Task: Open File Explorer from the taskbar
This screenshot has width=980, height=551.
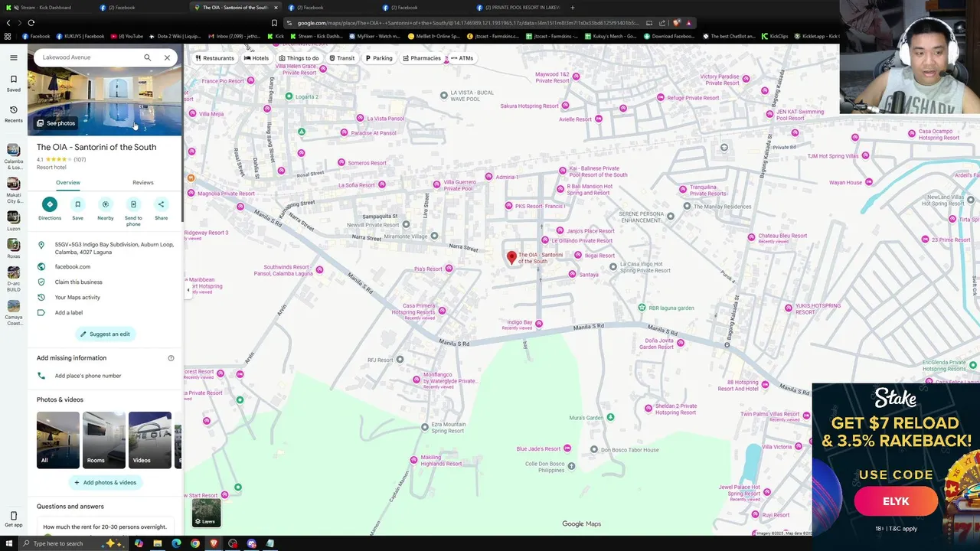Action: (158, 543)
